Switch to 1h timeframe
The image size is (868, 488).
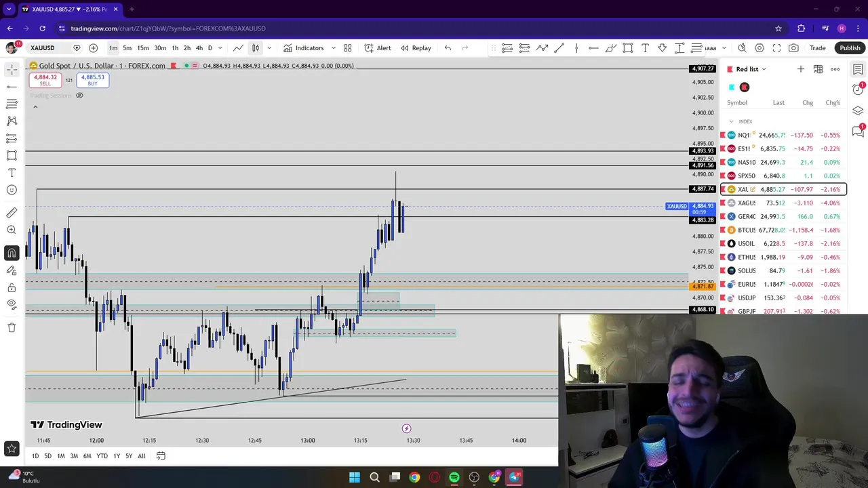point(175,48)
